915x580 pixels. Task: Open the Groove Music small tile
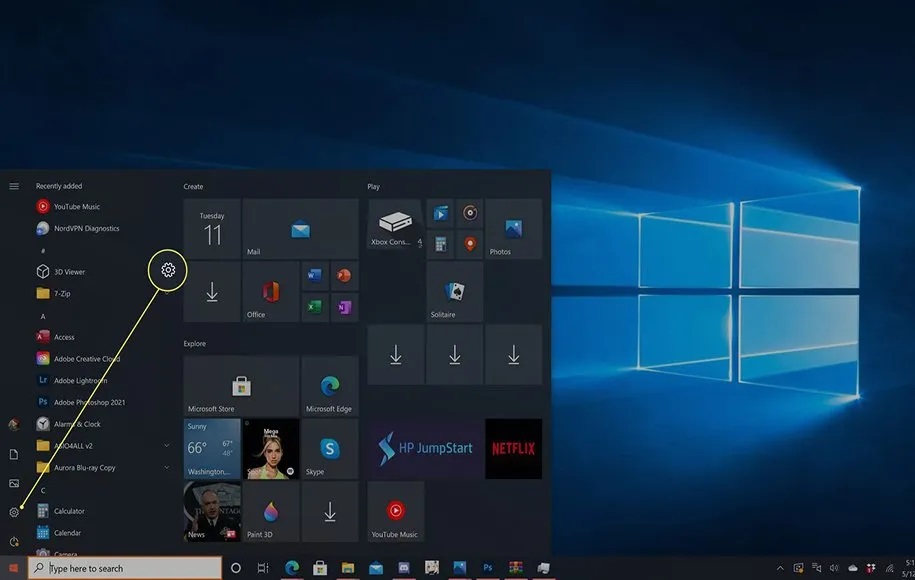coord(470,213)
